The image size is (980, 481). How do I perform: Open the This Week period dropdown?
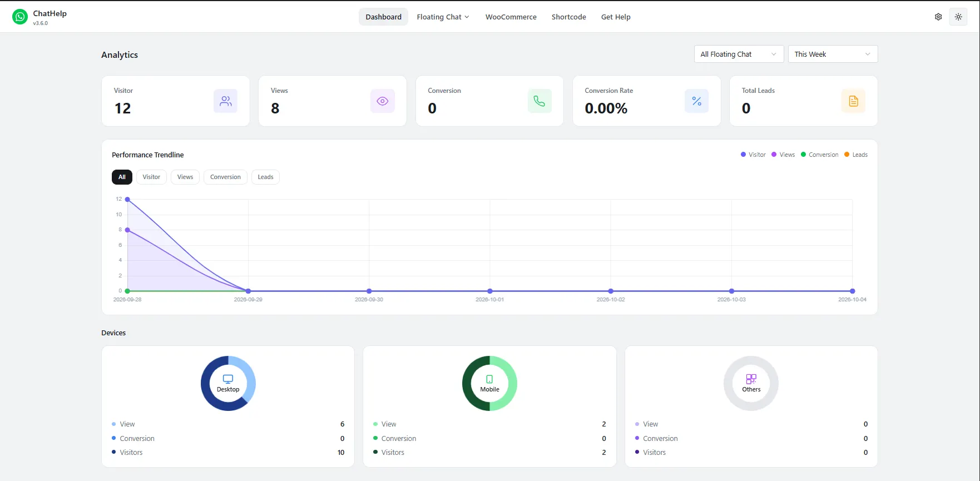point(833,54)
